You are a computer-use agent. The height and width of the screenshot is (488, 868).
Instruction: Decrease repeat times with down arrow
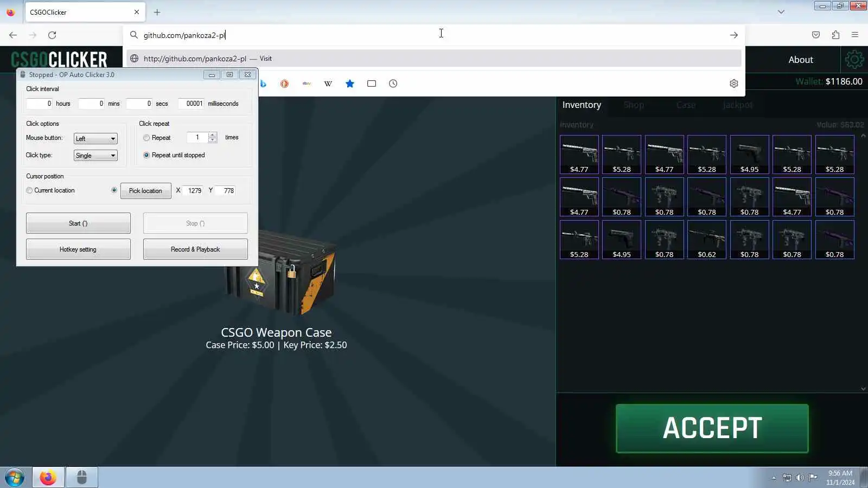pyautogui.click(x=213, y=140)
